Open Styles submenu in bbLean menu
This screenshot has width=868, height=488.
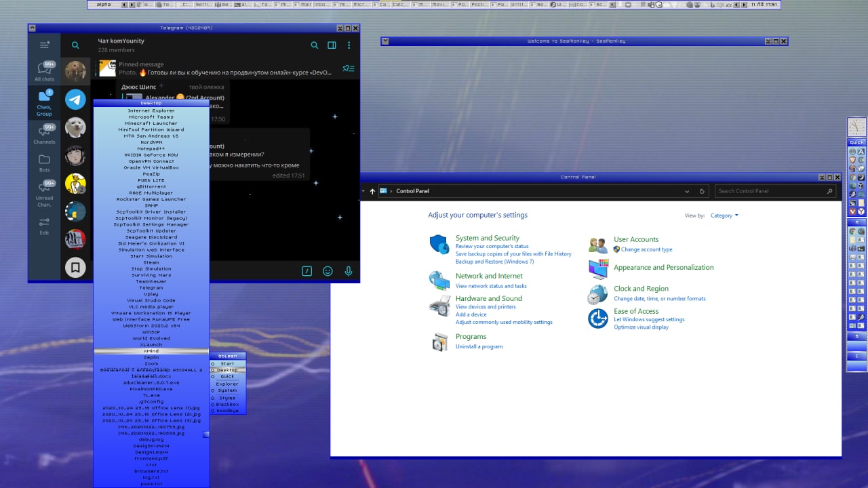click(x=227, y=398)
